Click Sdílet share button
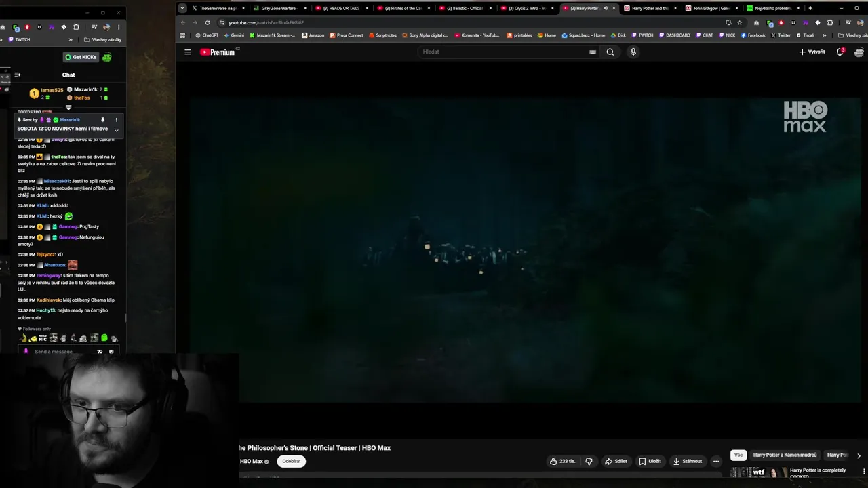Screen dimensions: 868x488 [616, 461]
